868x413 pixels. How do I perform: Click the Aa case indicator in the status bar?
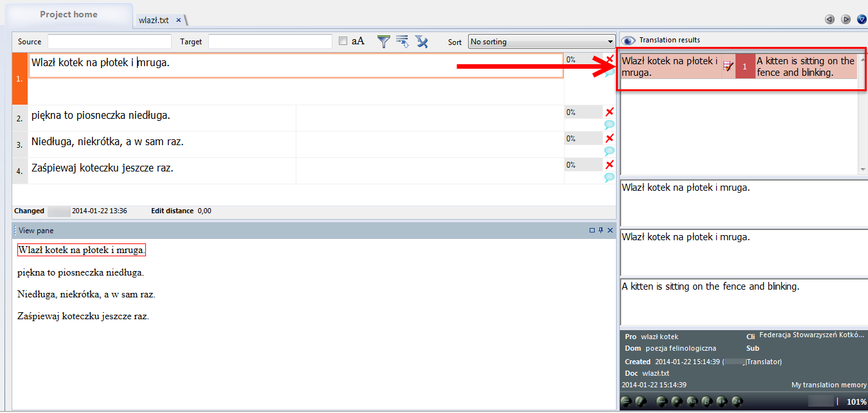[x=692, y=401]
